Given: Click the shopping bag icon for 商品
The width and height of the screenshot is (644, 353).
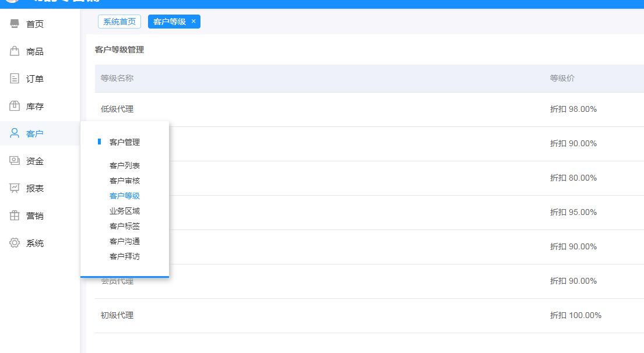Looking at the screenshot, I should pyautogui.click(x=15, y=51).
